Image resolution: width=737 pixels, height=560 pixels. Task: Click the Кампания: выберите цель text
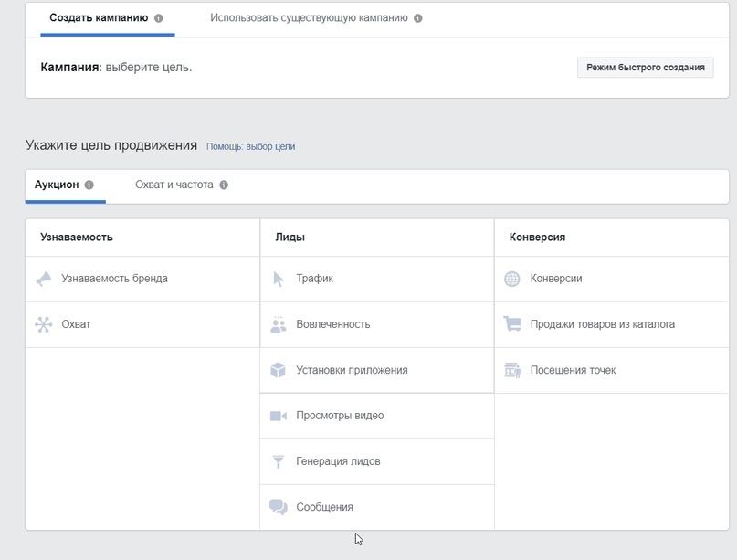(116, 68)
